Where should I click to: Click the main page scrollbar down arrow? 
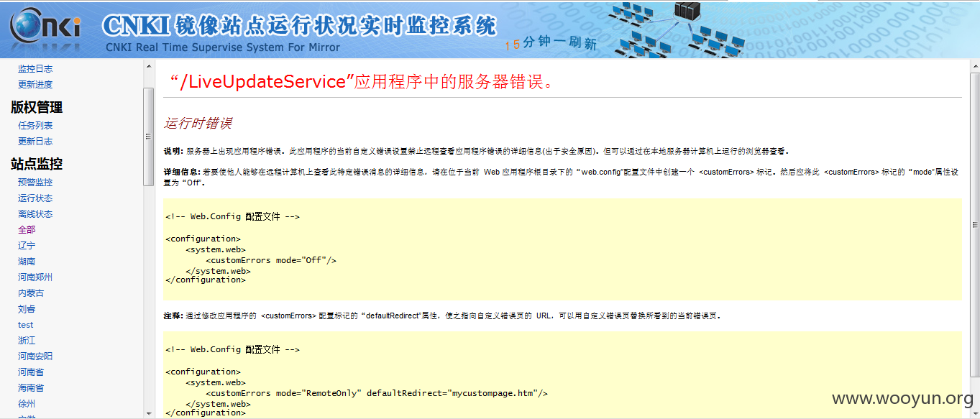pos(975,413)
